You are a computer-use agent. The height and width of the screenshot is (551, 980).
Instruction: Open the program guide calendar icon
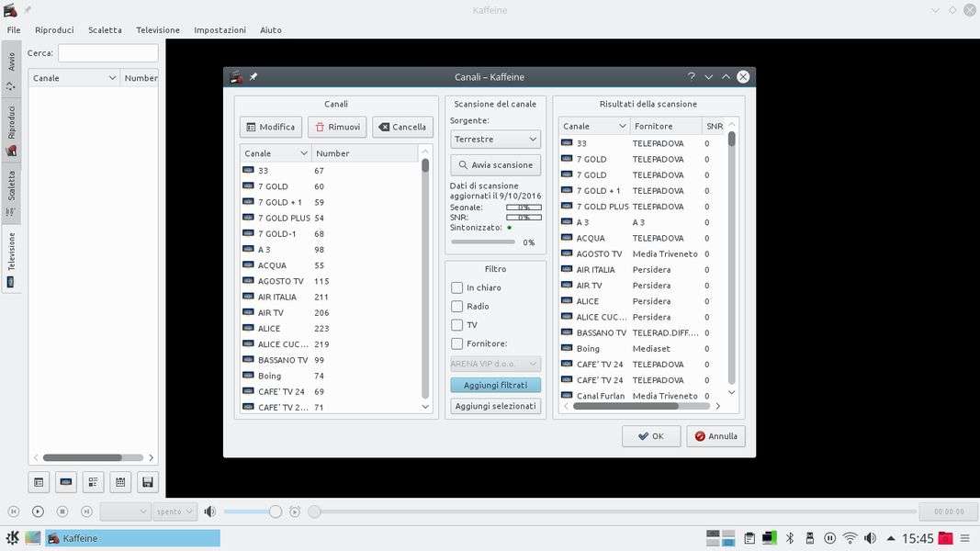click(119, 481)
